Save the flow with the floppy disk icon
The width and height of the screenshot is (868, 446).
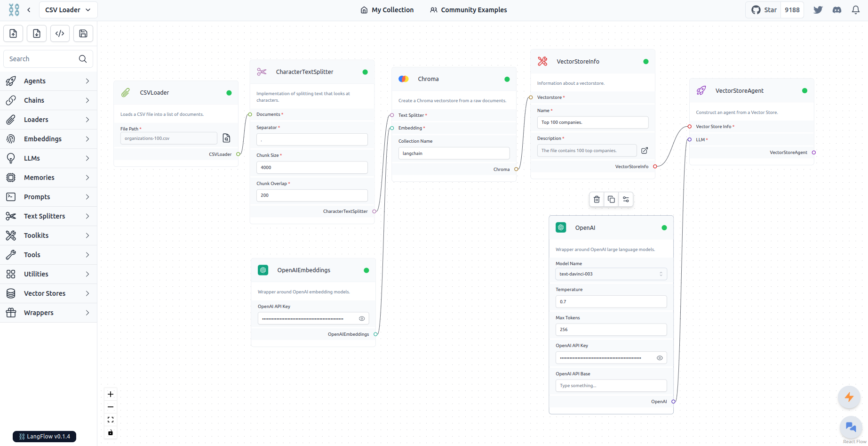click(83, 33)
